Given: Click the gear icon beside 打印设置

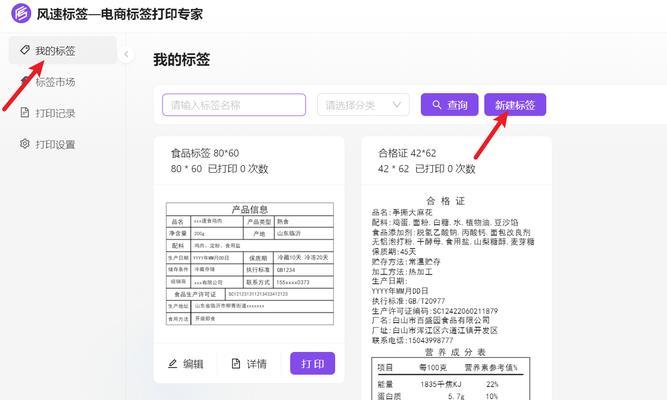Looking at the screenshot, I should [x=25, y=144].
